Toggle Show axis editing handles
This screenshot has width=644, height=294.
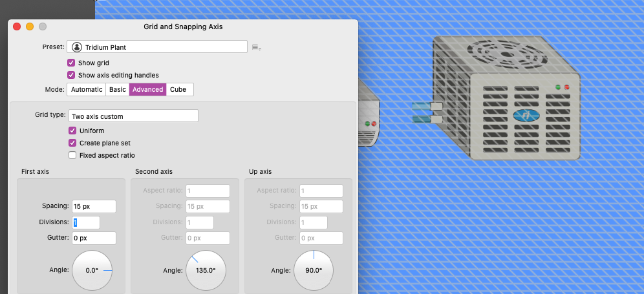[x=71, y=75]
